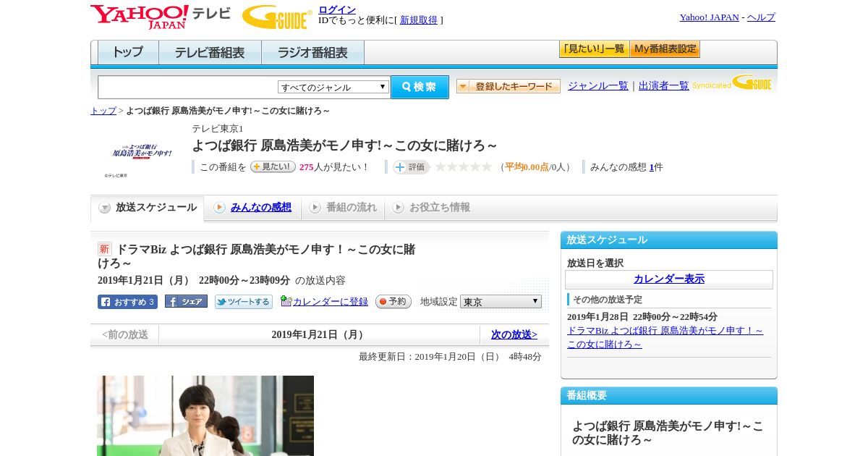Click the 検索 search button
The image size is (868, 456).
[x=420, y=87]
